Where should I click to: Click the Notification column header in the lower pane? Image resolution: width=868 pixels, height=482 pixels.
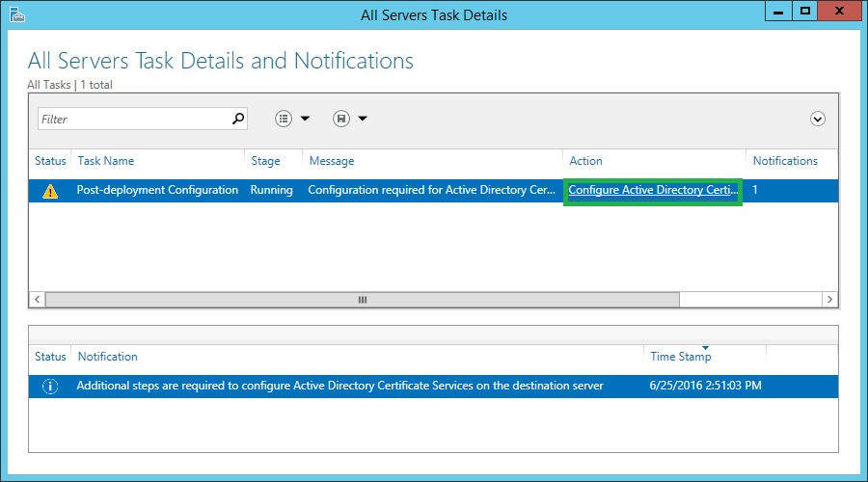[x=107, y=357]
